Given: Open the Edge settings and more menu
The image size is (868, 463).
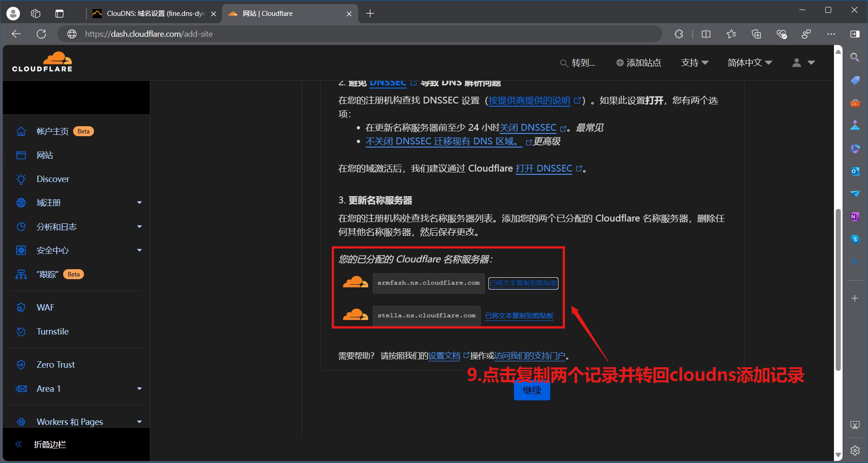Looking at the screenshot, I should pyautogui.click(x=831, y=34).
